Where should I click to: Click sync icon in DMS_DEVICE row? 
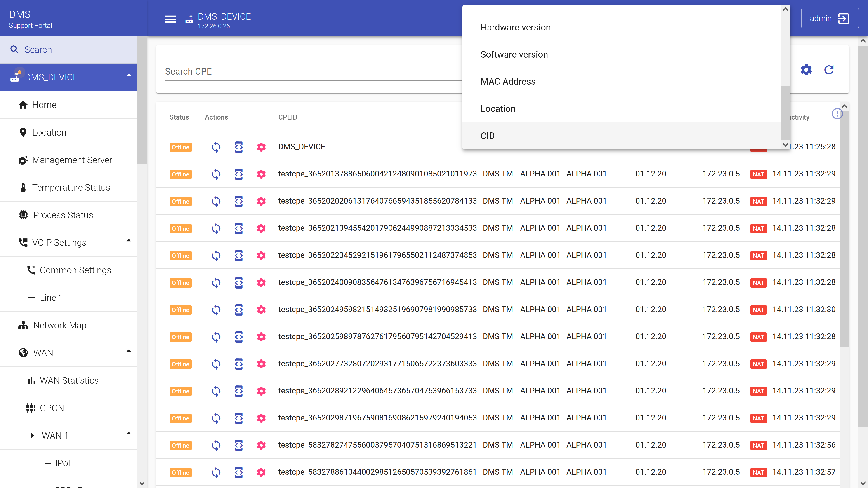pyautogui.click(x=216, y=147)
